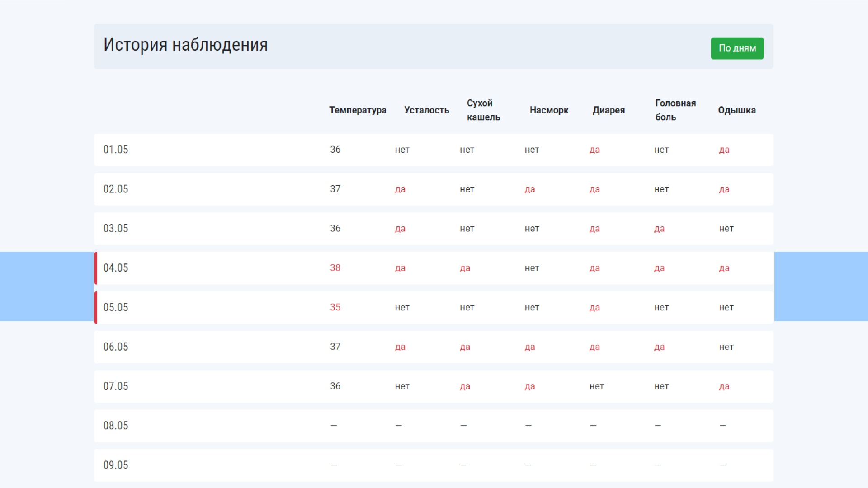The height and width of the screenshot is (488, 868).
Task: Open the 07.05 observation entry
Action: click(x=116, y=386)
